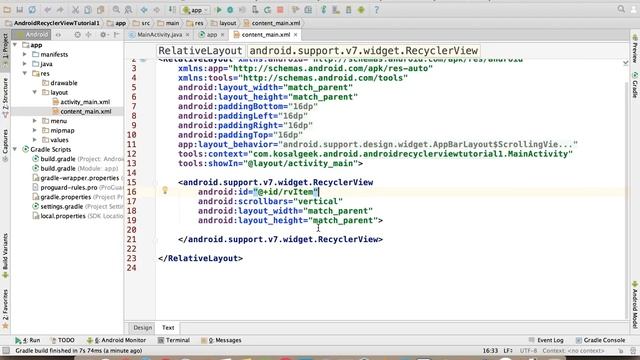Select build.gradle (Module: app) file
640x360 pixels.
75,169
